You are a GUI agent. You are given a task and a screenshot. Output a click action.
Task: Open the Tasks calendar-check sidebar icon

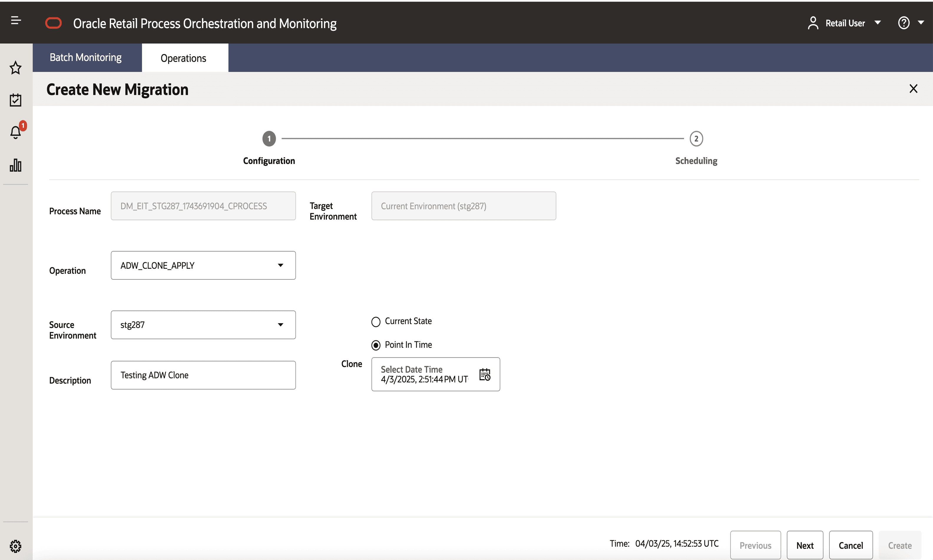16,100
